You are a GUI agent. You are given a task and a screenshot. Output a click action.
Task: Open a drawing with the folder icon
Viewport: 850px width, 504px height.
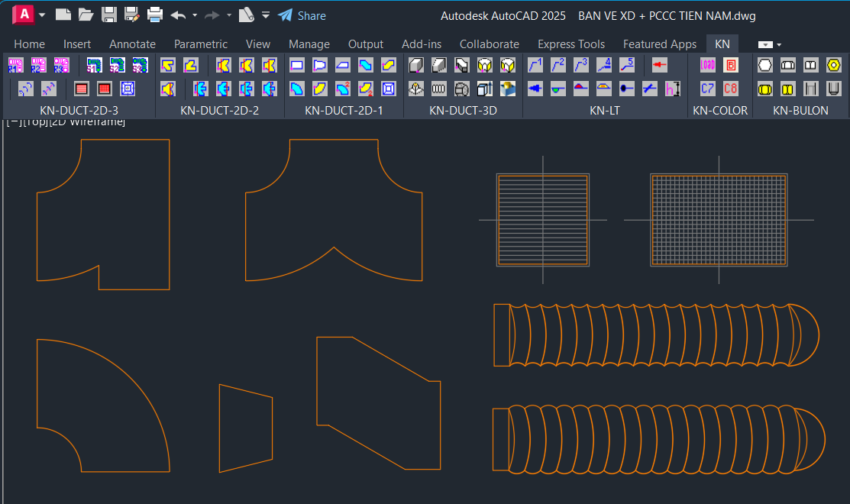86,15
